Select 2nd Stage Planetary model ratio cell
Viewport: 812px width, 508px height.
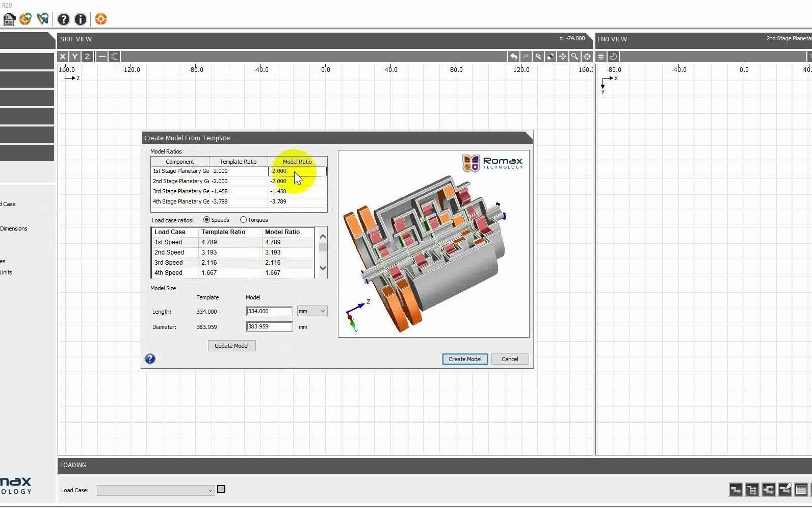click(297, 182)
